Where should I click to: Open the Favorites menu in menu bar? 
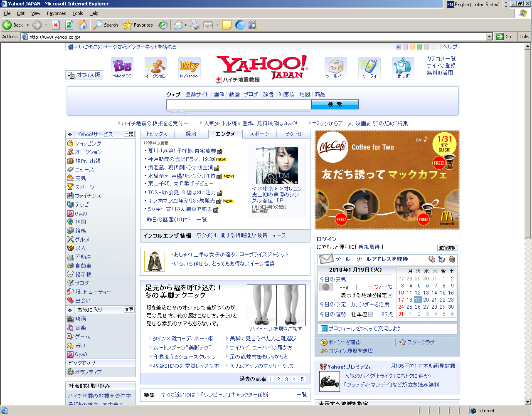click(56, 13)
